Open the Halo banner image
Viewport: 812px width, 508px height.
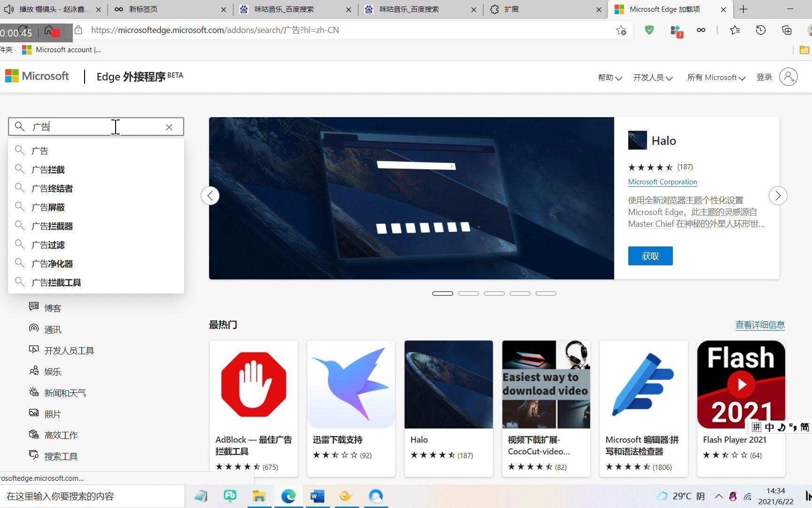(x=411, y=198)
